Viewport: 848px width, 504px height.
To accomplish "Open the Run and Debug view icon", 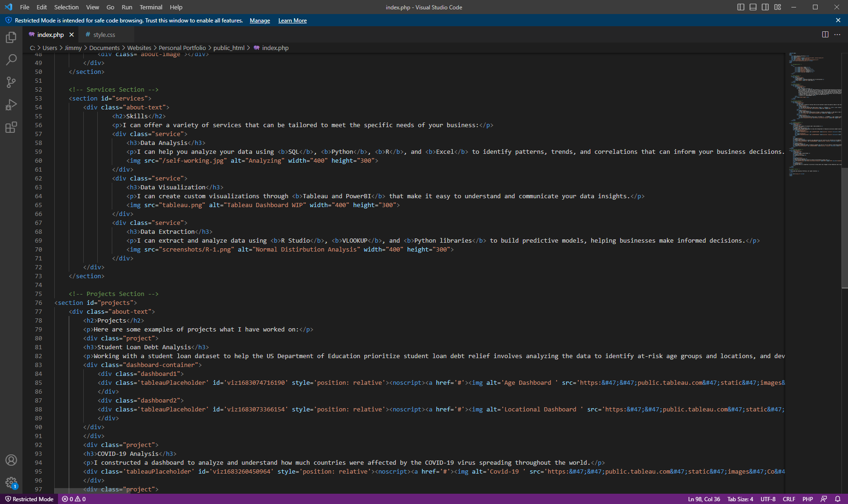I will 11,105.
